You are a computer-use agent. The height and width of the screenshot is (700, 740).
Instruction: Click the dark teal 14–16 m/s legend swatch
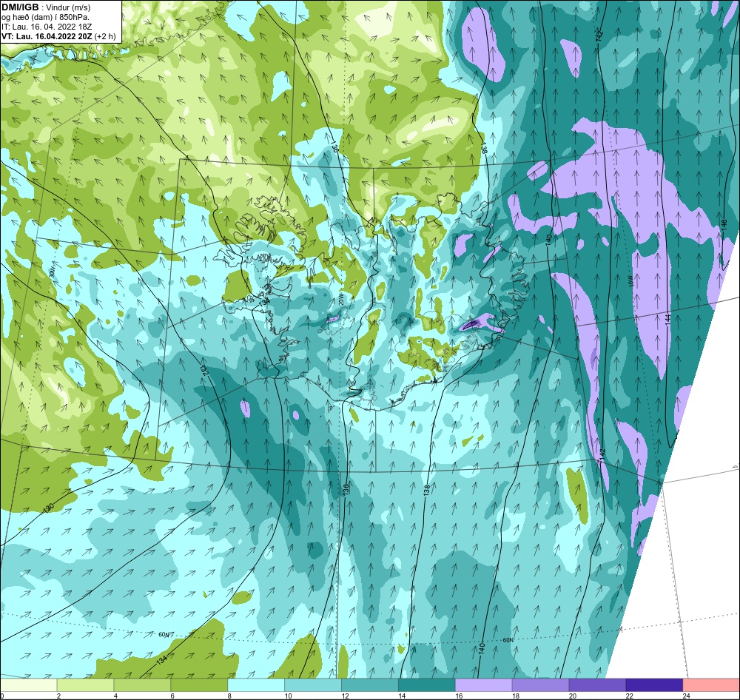427,684
